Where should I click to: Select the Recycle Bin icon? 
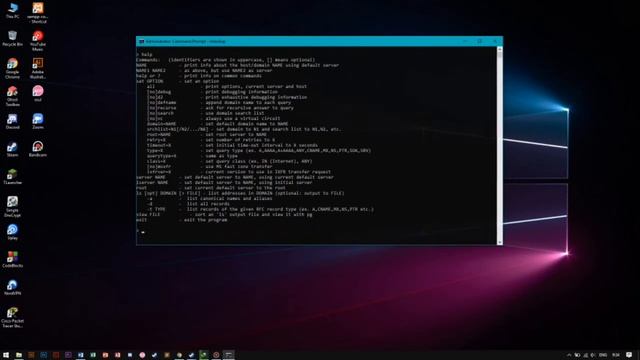point(12,38)
